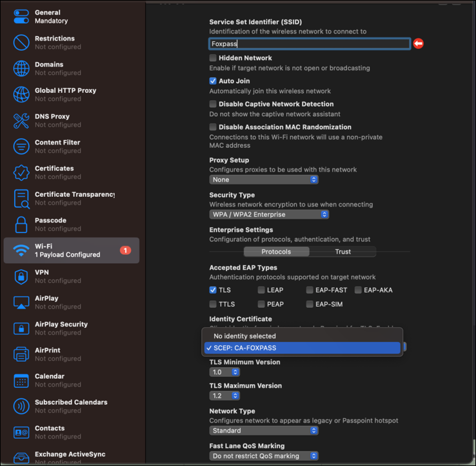The image size is (476, 466).
Task: Enable the Hidden Network checkbox
Action: point(213,58)
